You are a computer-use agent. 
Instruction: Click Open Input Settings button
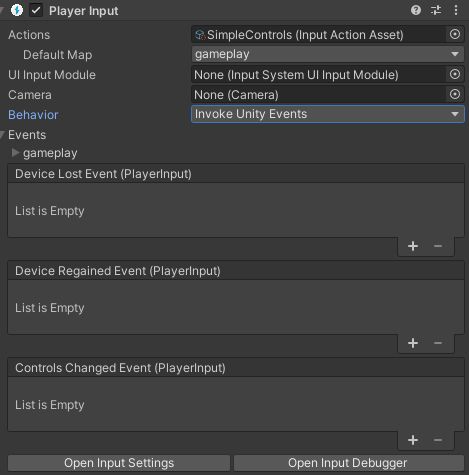pyautogui.click(x=119, y=463)
